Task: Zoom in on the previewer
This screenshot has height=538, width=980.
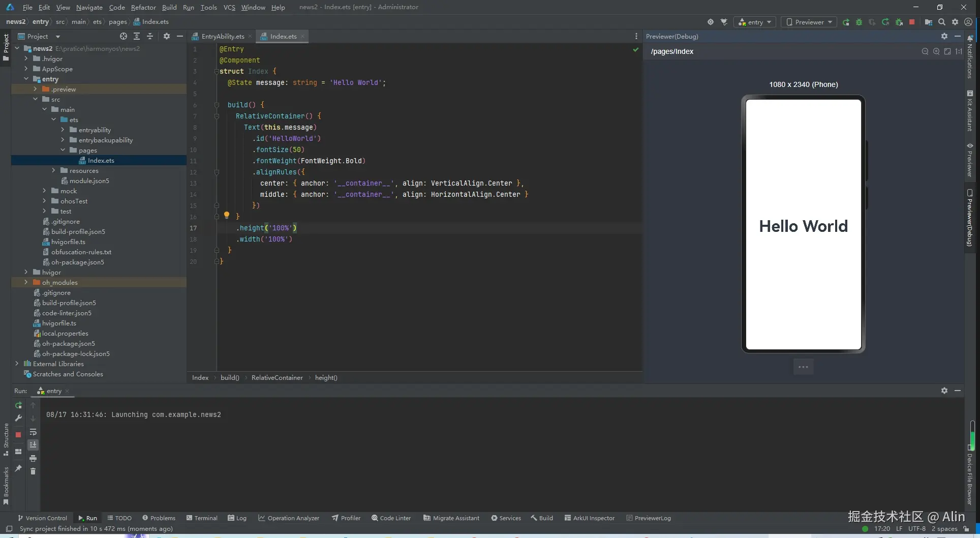Action: point(936,51)
